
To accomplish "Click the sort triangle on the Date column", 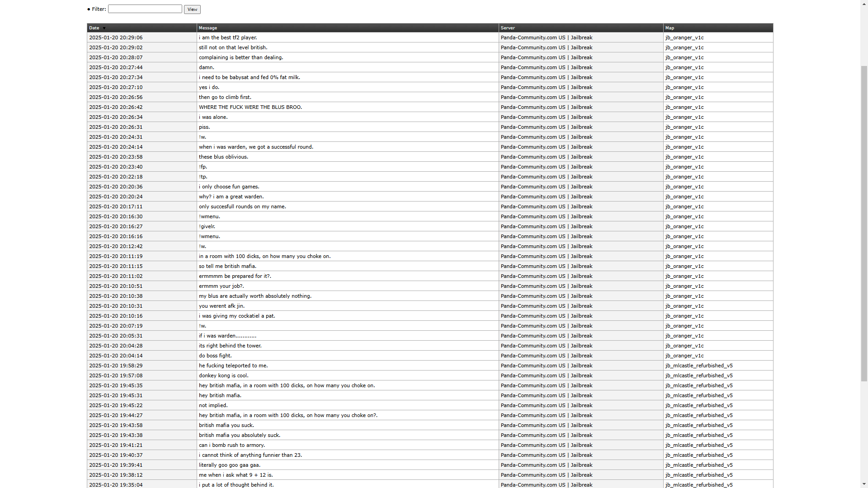I will (x=104, y=28).
